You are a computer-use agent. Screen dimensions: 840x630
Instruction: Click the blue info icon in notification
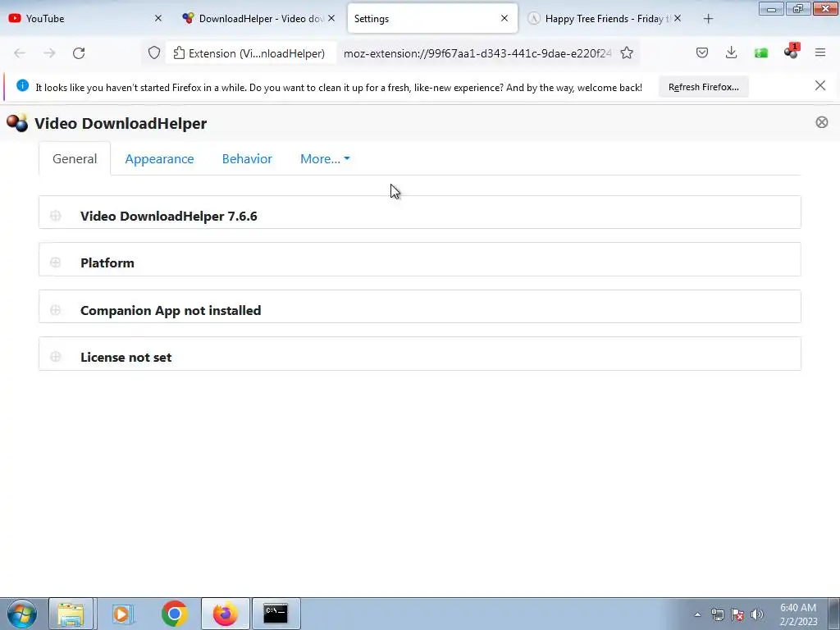[22, 85]
